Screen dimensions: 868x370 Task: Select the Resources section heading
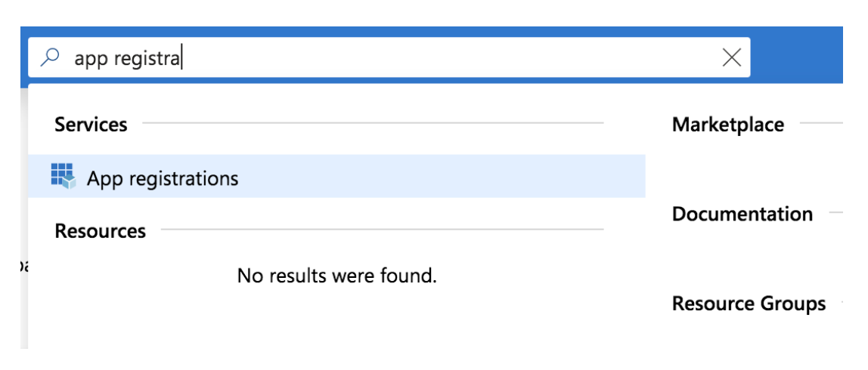click(x=100, y=230)
